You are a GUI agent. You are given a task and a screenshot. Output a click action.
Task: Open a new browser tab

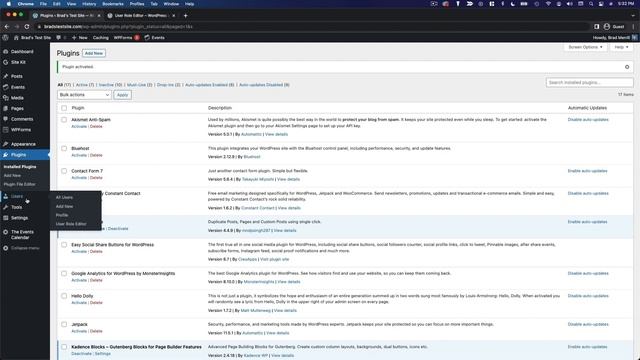[x=185, y=16]
